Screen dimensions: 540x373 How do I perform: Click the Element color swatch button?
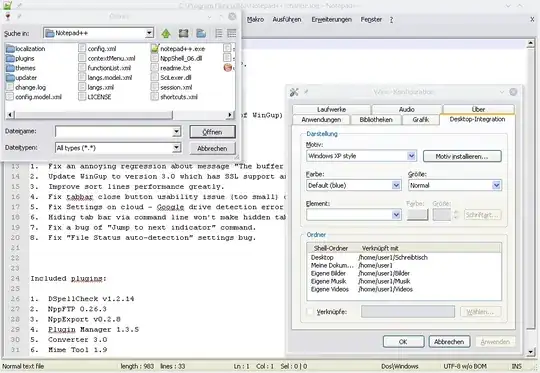click(417, 215)
